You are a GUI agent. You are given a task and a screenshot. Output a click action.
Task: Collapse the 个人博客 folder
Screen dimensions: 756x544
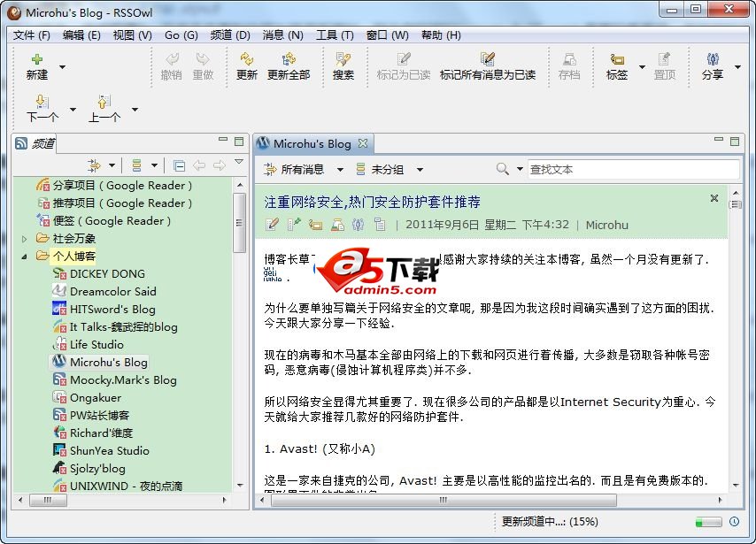point(25,257)
